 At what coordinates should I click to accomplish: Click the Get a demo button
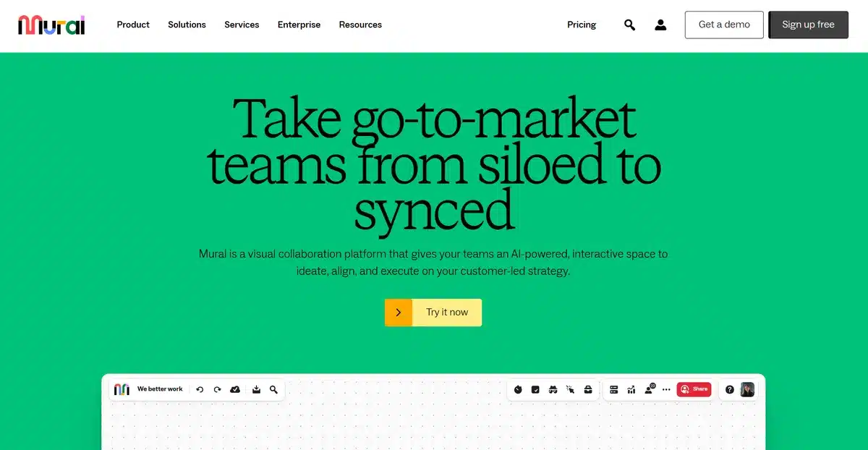tap(724, 25)
